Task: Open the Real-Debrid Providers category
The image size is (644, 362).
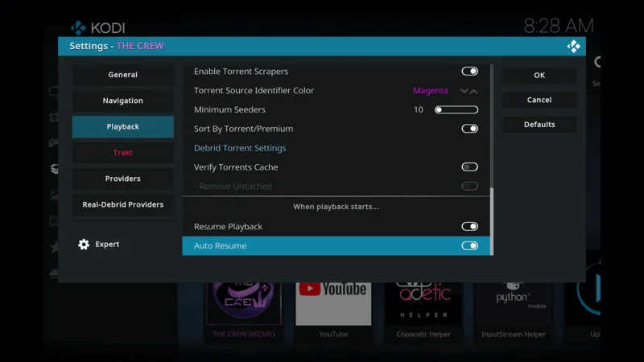Action: 122,204
